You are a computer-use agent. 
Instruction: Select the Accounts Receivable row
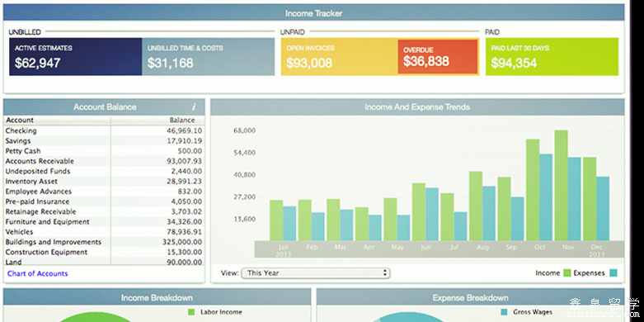pyautogui.click(x=104, y=161)
